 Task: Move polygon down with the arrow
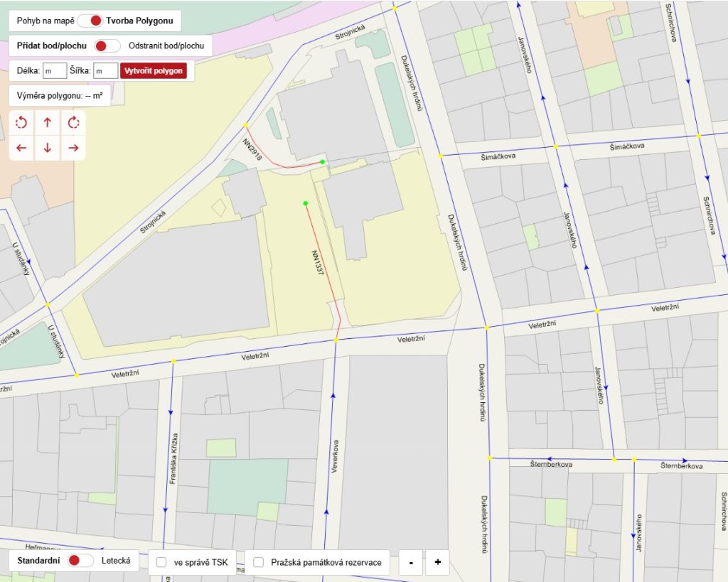[48, 148]
